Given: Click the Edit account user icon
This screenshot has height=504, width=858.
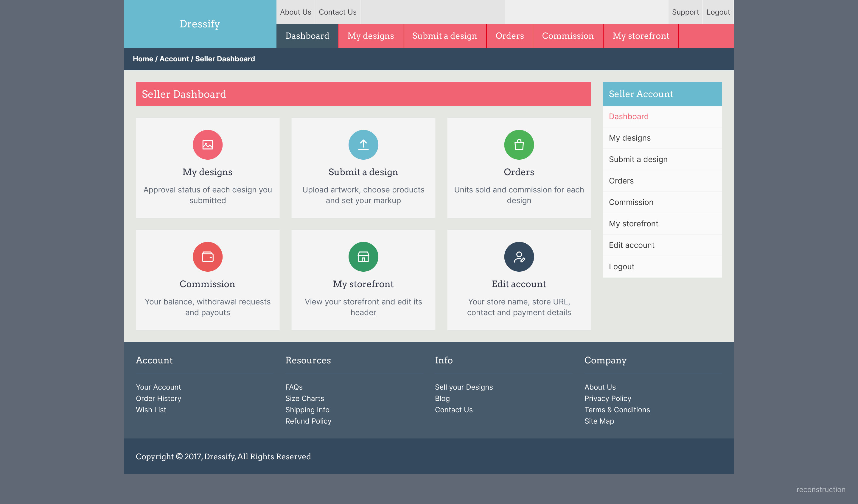Looking at the screenshot, I should pos(519,257).
